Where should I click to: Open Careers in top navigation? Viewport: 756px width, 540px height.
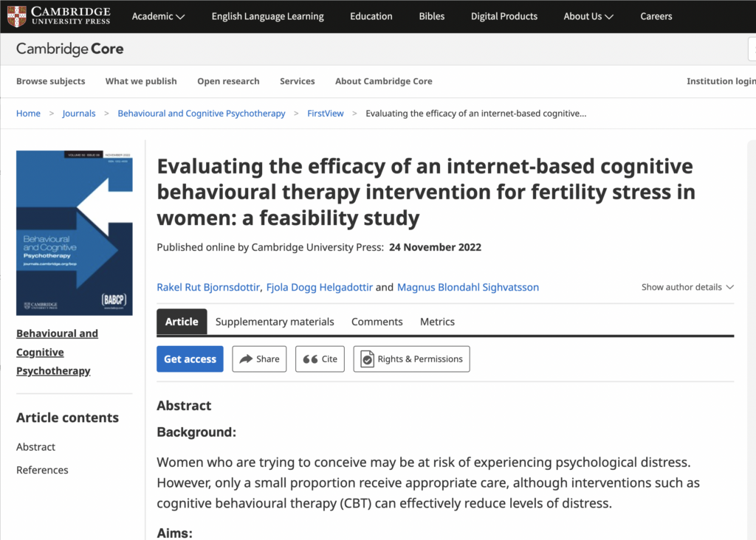tap(656, 16)
